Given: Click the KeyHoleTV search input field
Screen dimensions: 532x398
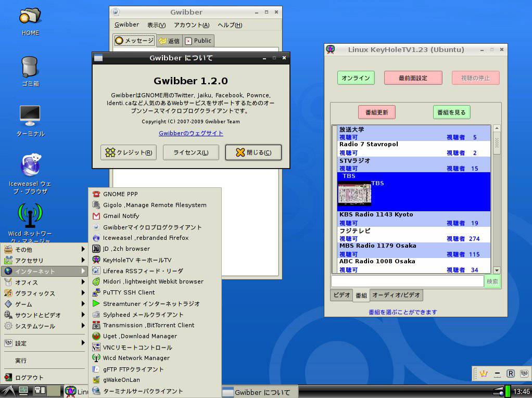Looking at the screenshot, I should coord(407,281).
